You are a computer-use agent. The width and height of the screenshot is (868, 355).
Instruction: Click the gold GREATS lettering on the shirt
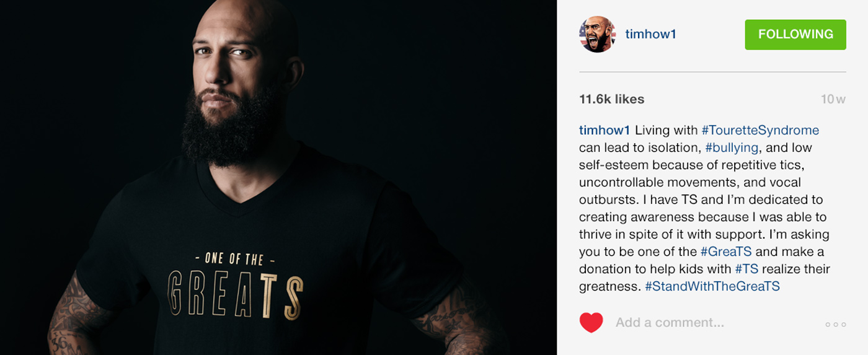point(235,292)
